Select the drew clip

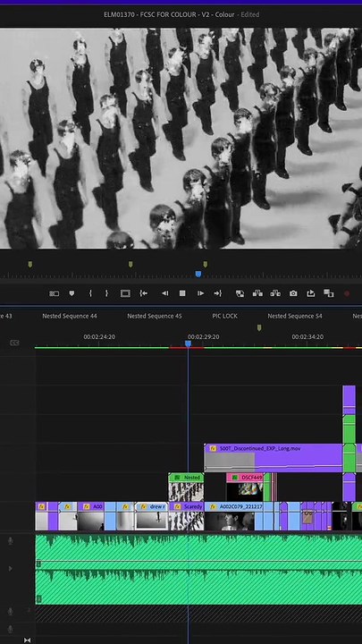[x=151, y=516]
